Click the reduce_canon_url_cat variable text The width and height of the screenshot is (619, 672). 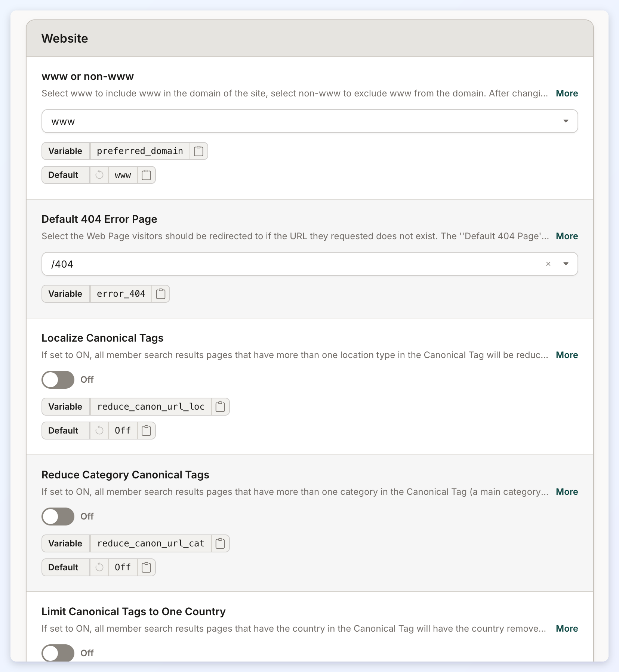[151, 543]
